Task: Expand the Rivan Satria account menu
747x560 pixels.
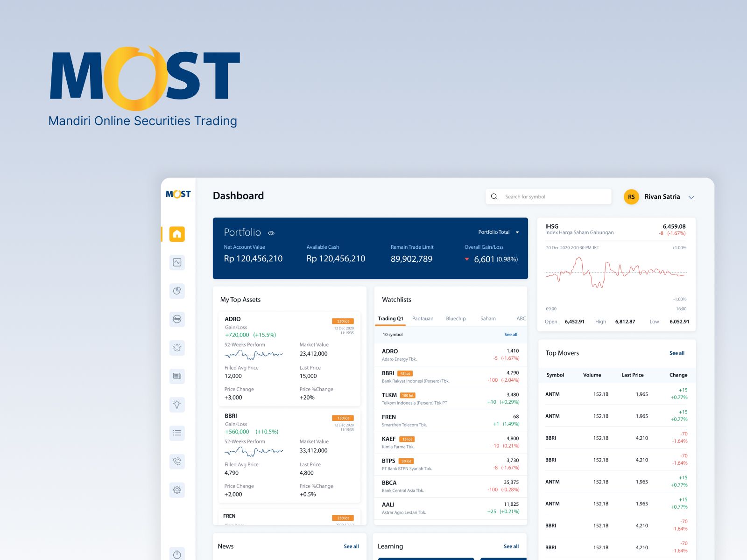Action: 691,197
